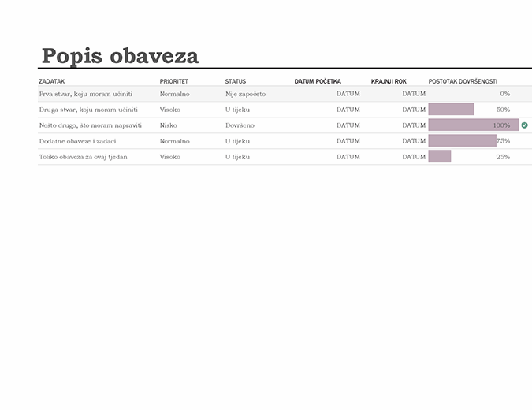Select the 'Nešto drugo, što moram napraviti' cell
This screenshot has height=410, width=532.
[90, 125]
